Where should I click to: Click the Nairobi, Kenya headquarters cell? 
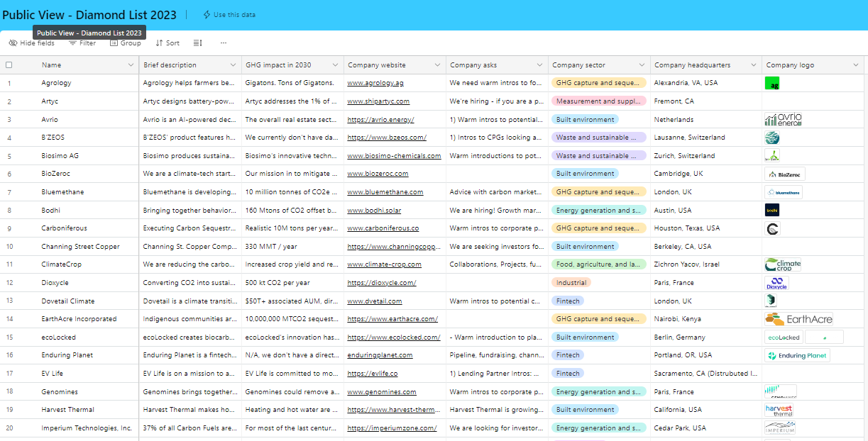coord(705,319)
